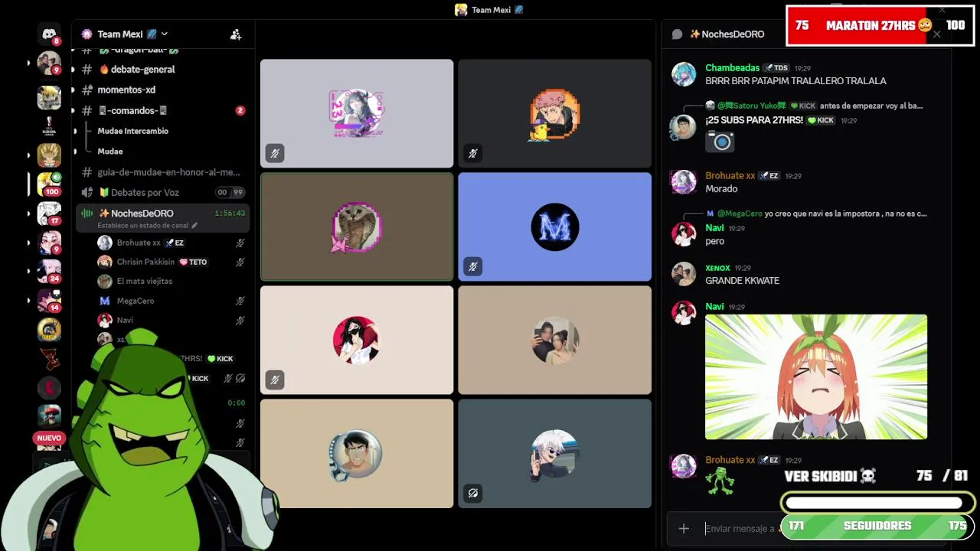Click mute indicator on blue M tile
This screenshot has width=980, height=551.
coord(472,266)
